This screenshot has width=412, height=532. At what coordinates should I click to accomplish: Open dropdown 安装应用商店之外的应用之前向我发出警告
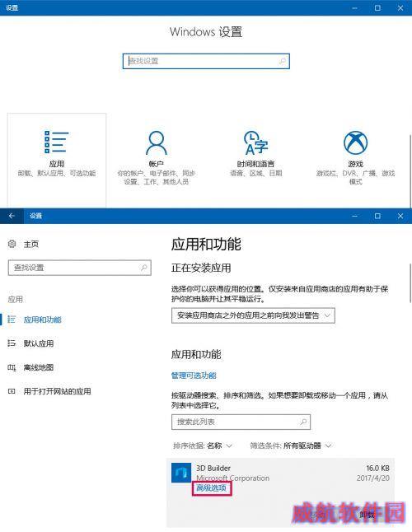(253, 315)
